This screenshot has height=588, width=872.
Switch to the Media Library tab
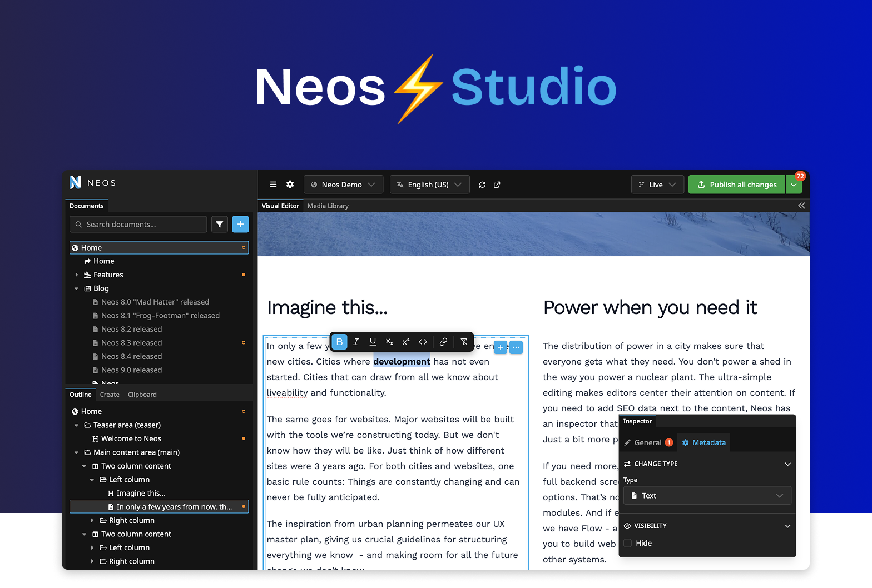click(328, 206)
